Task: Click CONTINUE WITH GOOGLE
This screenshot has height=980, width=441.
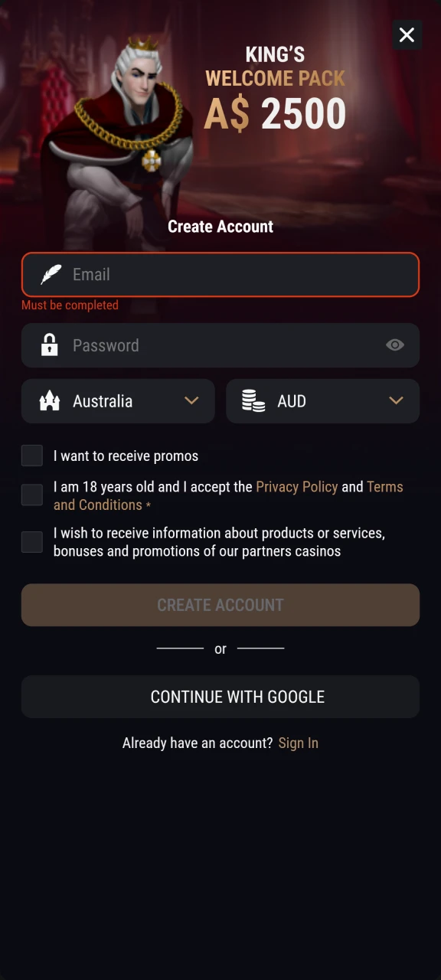Action: point(220,697)
